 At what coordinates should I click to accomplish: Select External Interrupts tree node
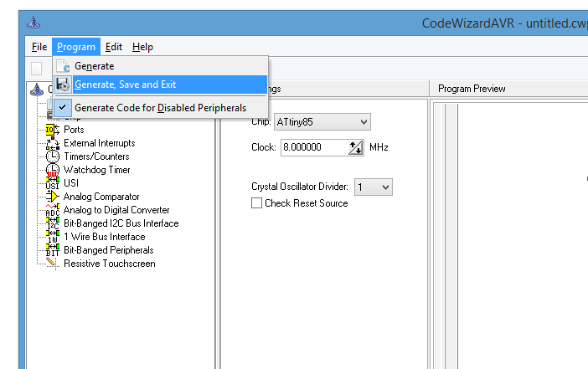[100, 143]
